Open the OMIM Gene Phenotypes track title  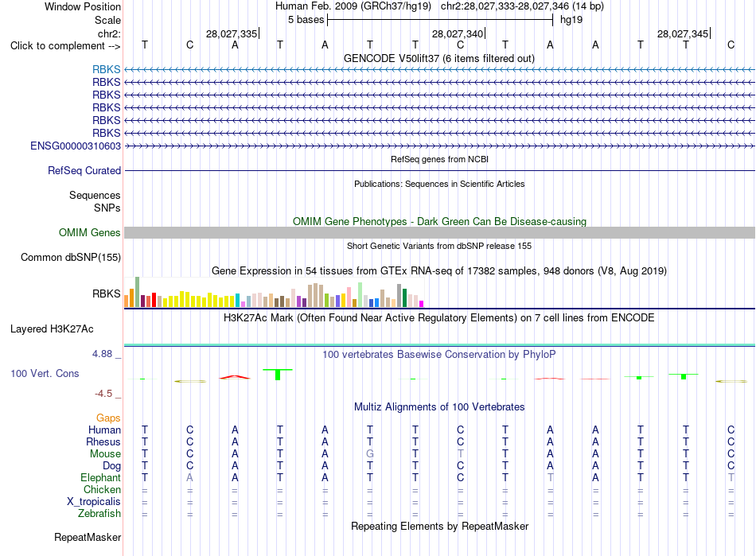pos(439,222)
